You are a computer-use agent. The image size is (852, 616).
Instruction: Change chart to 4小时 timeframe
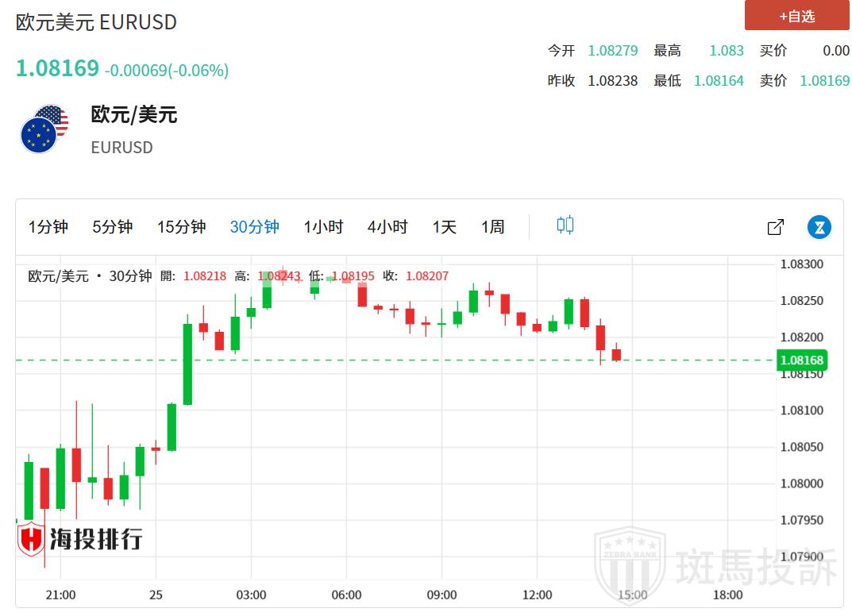coord(387,227)
